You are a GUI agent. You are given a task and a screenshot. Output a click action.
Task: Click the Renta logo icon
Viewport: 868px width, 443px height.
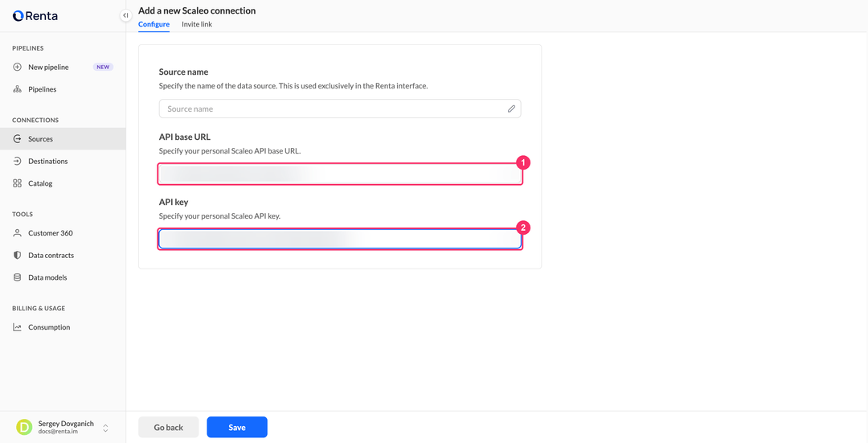click(x=18, y=15)
